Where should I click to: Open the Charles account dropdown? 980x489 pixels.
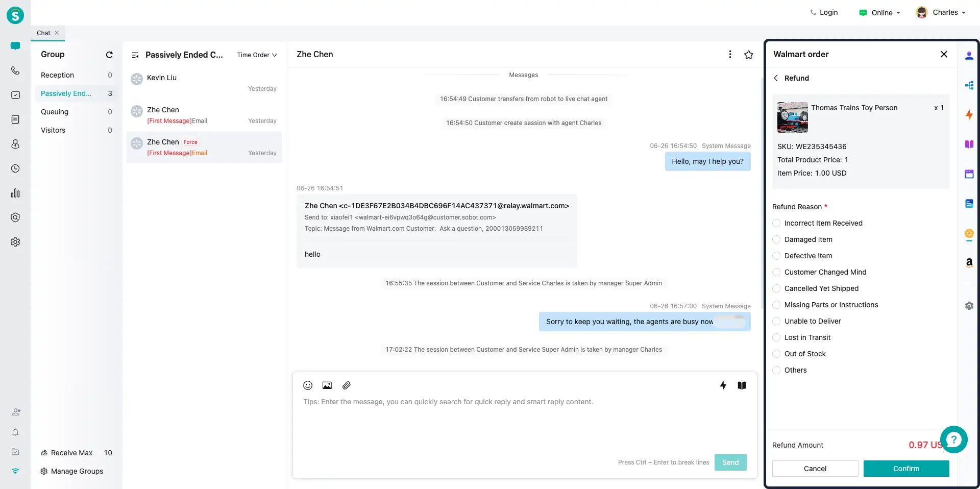[941, 13]
